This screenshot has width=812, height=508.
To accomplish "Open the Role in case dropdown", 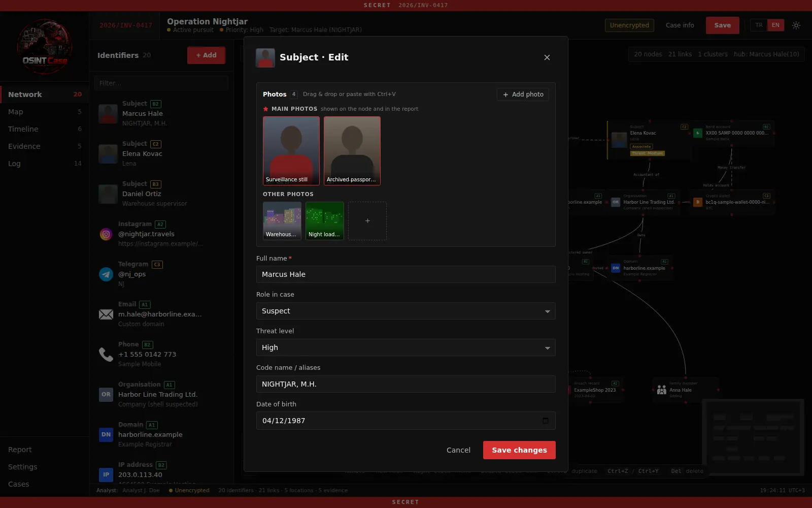I will click(405, 311).
